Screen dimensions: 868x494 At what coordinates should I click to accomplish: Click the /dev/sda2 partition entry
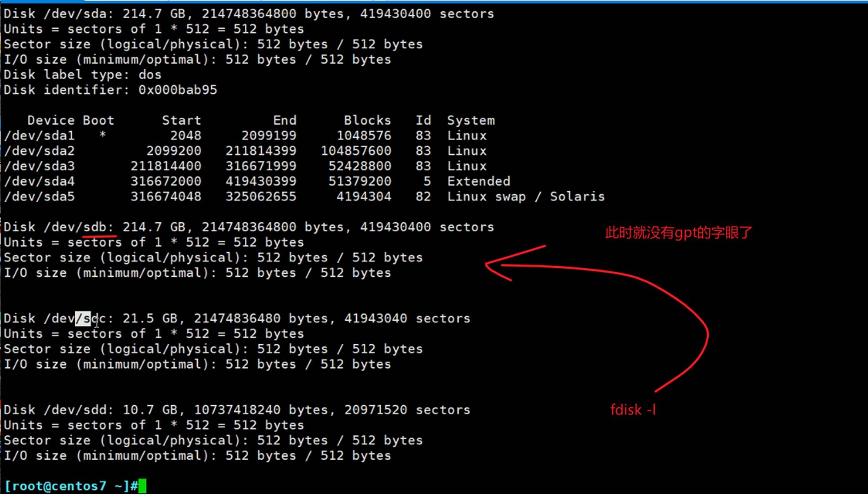click(x=40, y=151)
